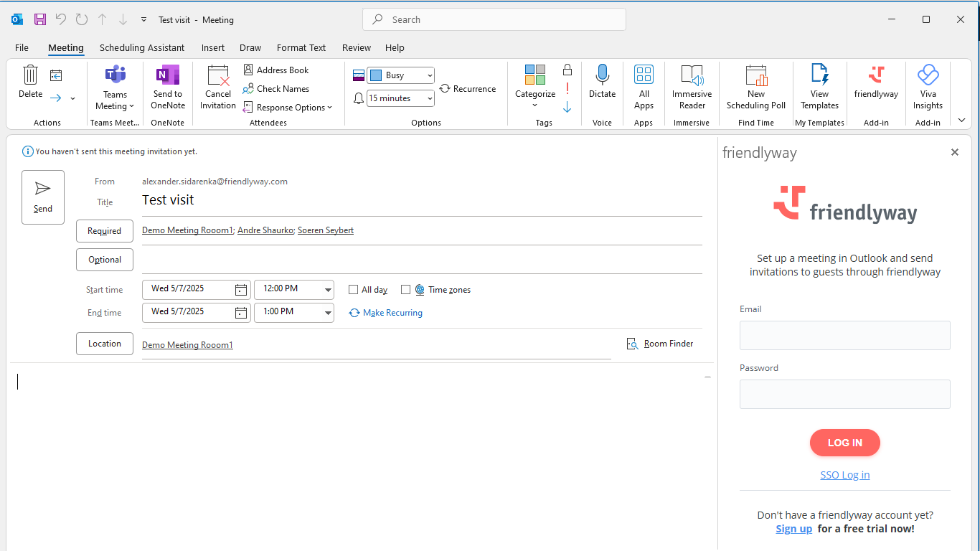
Task: Open Recurrence settings in the Options group
Action: pyautogui.click(x=468, y=88)
